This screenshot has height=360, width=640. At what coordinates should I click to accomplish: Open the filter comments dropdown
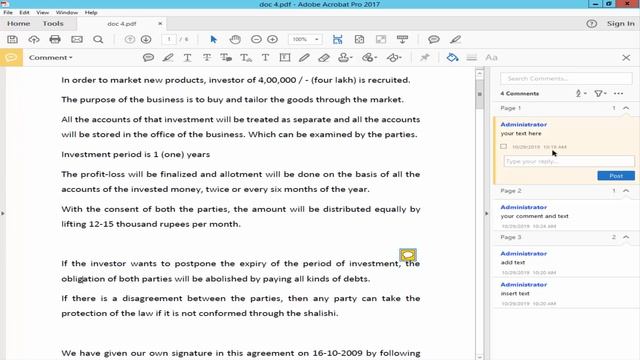[600, 93]
